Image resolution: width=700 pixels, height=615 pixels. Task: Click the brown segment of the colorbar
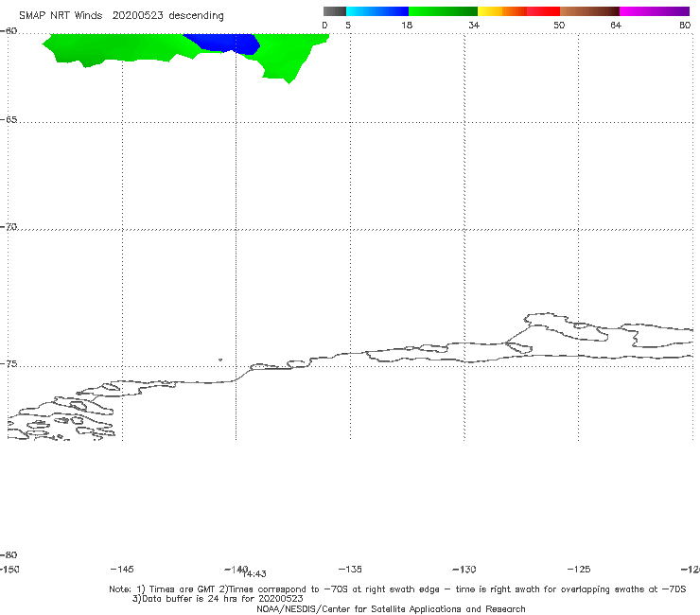coord(589,11)
